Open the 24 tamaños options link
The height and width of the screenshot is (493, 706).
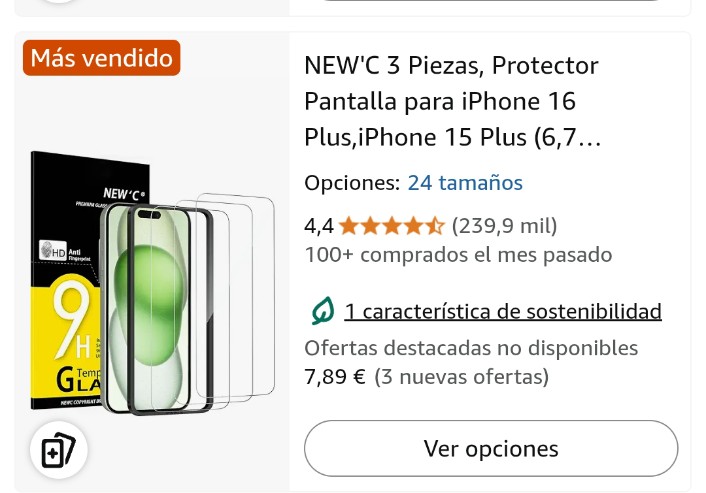[465, 183]
